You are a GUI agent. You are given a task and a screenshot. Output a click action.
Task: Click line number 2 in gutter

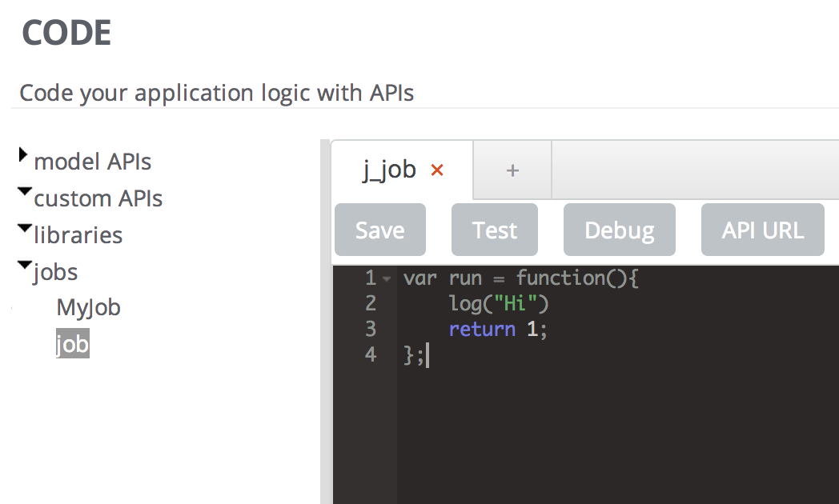(x=371, y=303)
